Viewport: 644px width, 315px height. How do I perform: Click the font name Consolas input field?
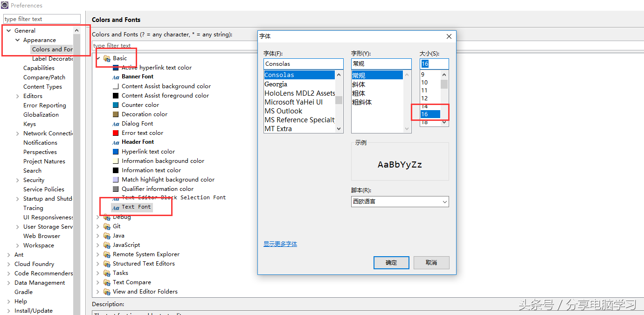303,64
